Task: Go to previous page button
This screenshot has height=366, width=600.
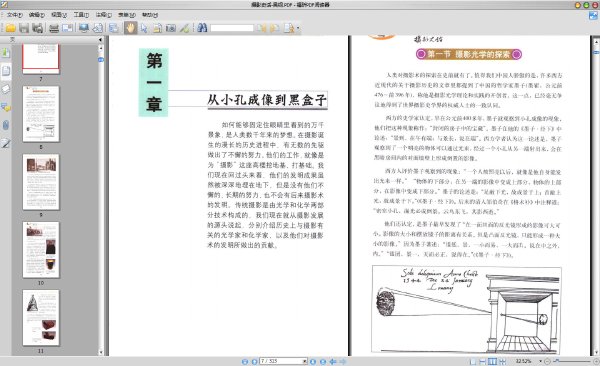Action: click(254, 361)
